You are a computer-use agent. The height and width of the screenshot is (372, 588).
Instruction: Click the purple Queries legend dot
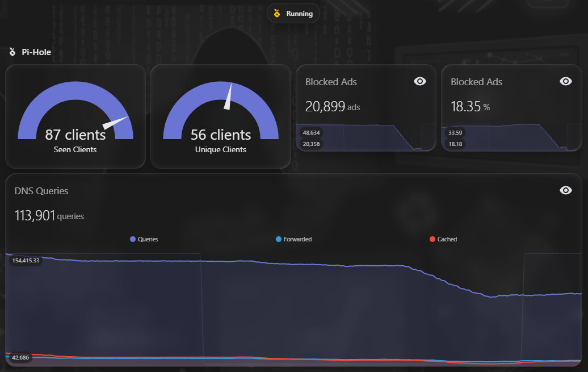[x=132, y=239]
